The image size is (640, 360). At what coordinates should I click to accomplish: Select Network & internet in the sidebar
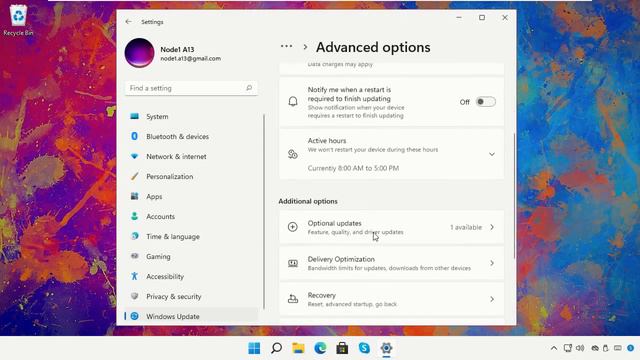coord(191,156)
